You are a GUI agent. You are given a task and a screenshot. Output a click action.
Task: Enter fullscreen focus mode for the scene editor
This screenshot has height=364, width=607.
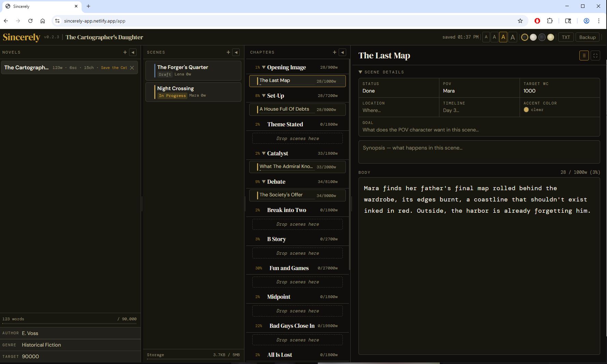[x=595, y=56]
